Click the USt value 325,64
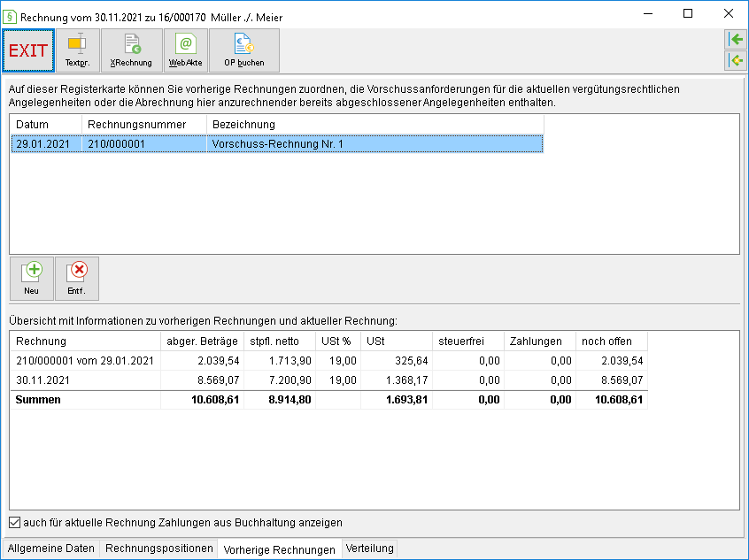 tap(412, 360)
